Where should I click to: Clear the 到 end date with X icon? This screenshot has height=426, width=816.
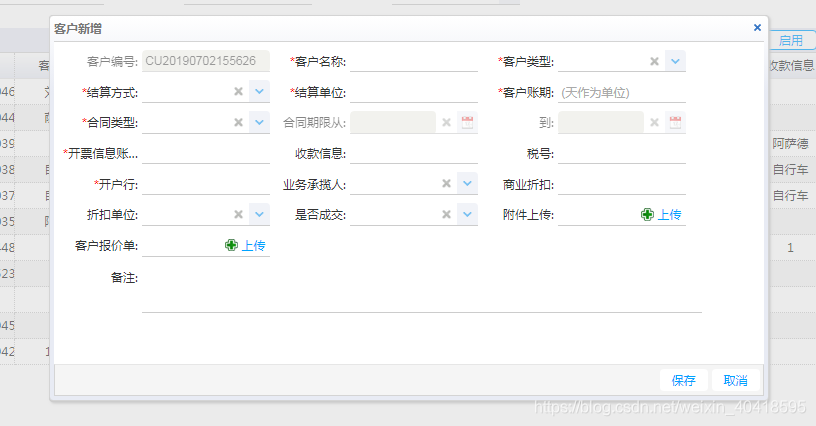654,122
